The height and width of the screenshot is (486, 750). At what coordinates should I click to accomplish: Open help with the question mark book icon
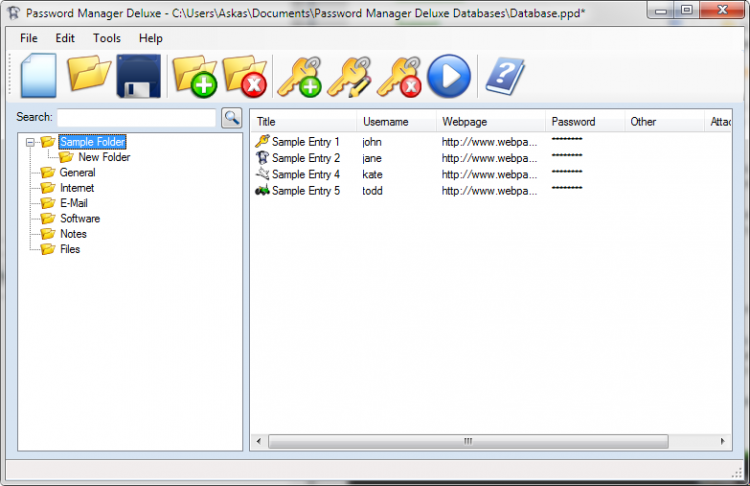[505, 76]
